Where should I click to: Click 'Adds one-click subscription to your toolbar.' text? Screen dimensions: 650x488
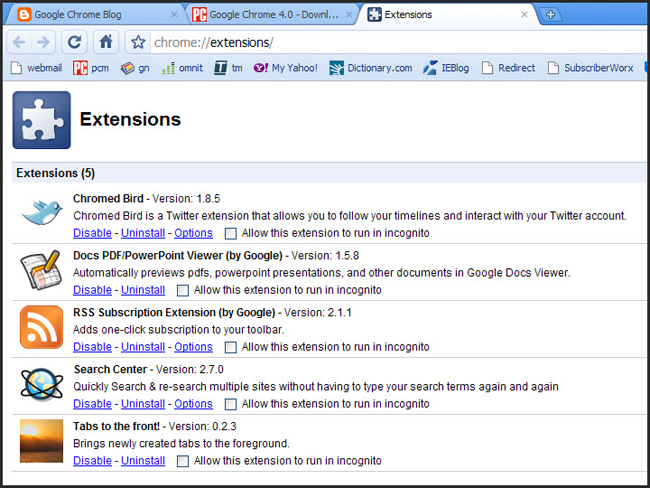pos(179,330)
